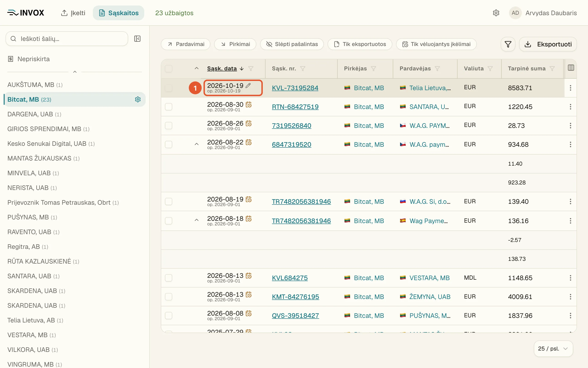The height and width of the screenshot is (368, 588).
Task: Open invoice link KVL-73195284
Action: (x=295, y=88)
